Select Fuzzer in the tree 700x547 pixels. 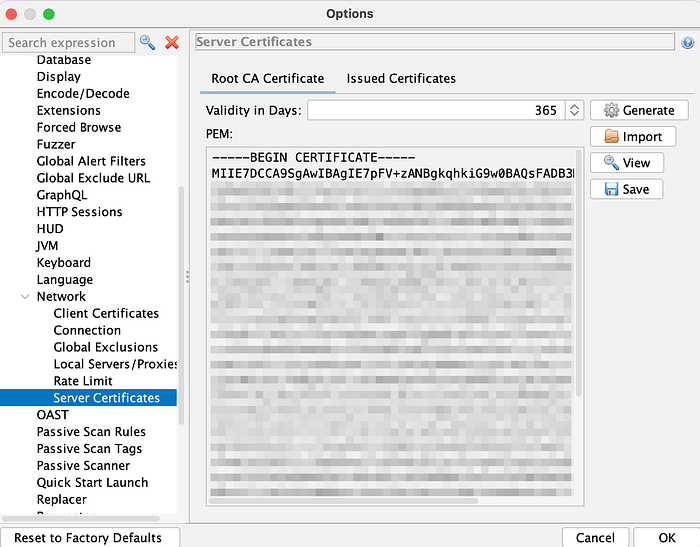point(56,145)
